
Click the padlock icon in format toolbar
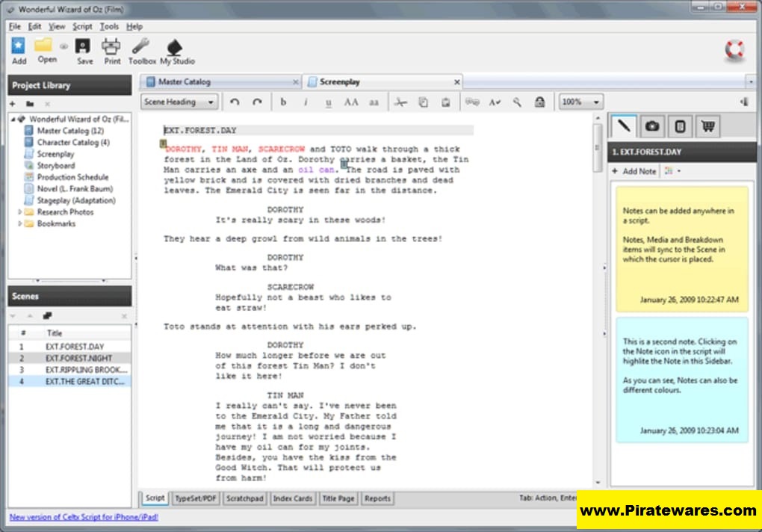(x=539, y=102)
